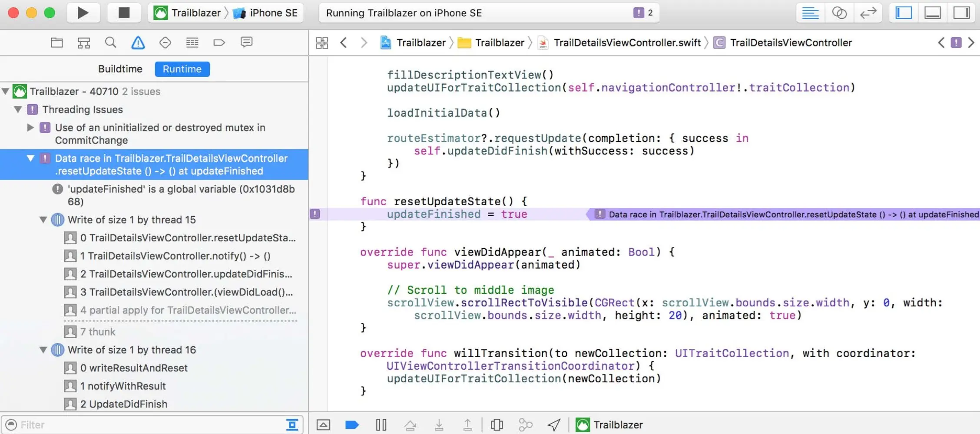980x434 pixels.
Task: Step out of the function
Action: [x=467, y=425]
